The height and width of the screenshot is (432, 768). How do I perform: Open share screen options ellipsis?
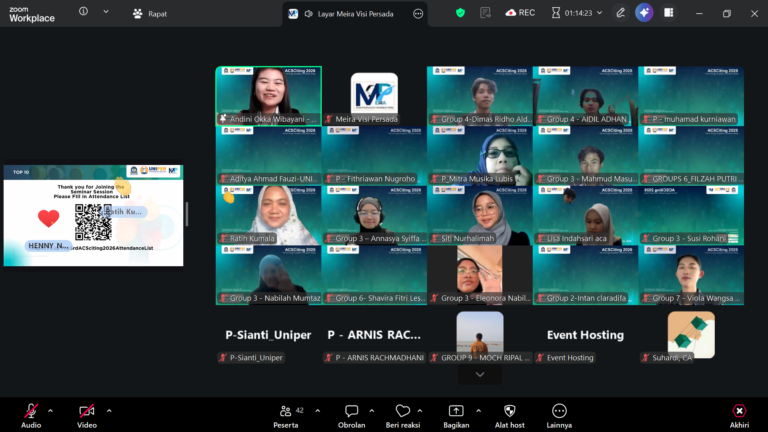tap(418, 14)
